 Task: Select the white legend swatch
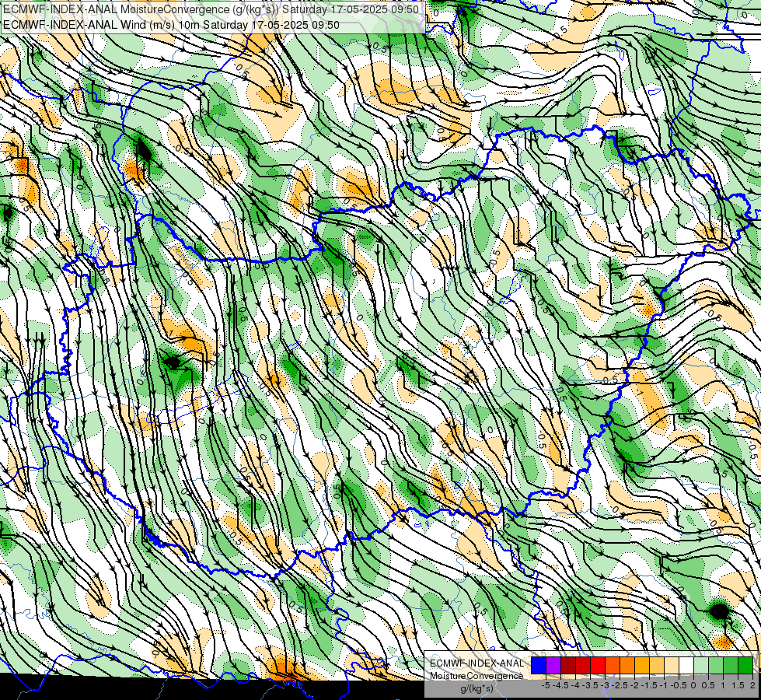pos(686,666)
